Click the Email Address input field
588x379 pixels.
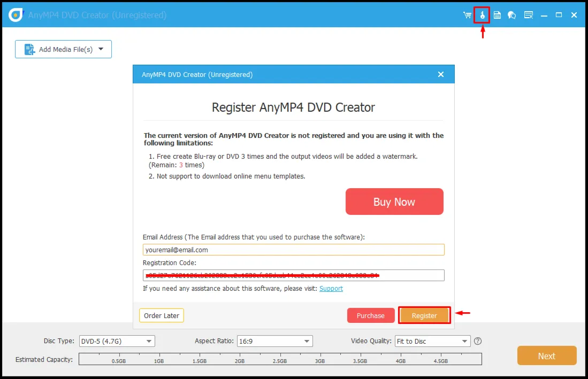click(x=294, y=250)
